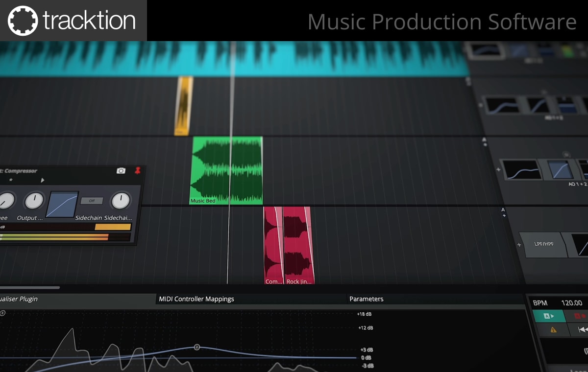Screen dimensions: 588x372
Task: Open the Parameters tab
Action: [x=366, y=299]
